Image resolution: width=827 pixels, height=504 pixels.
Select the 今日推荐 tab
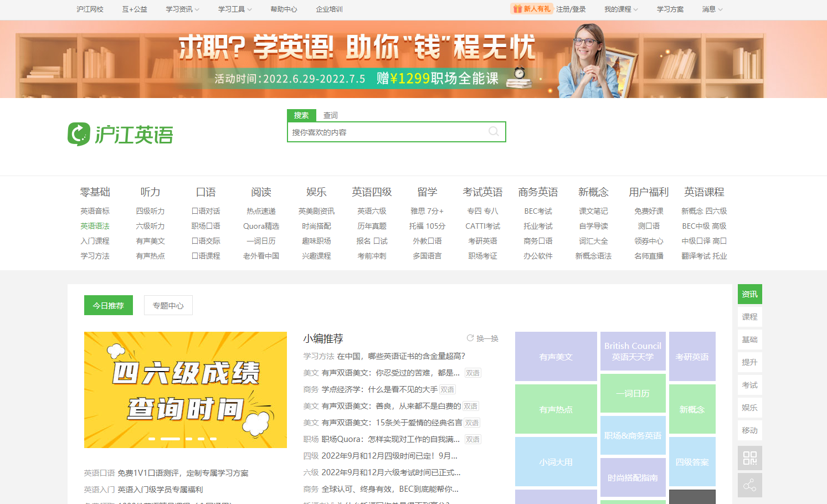[x=109, y=305]
